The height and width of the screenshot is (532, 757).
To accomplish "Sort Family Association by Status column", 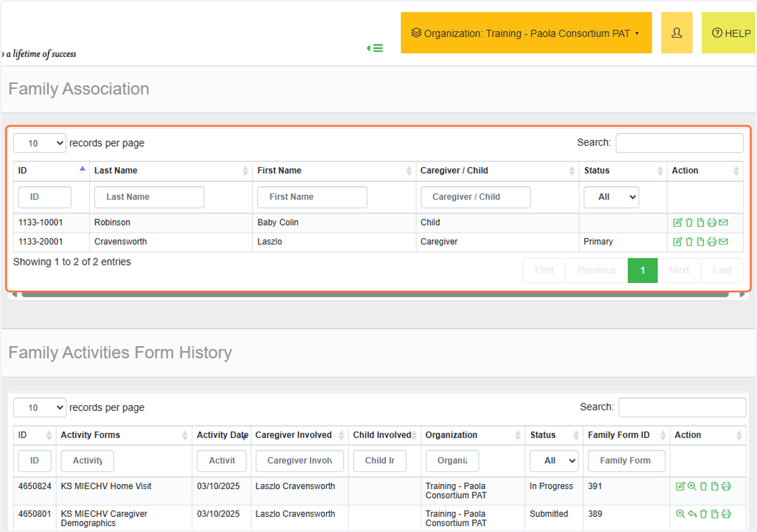I will point(623,171).
